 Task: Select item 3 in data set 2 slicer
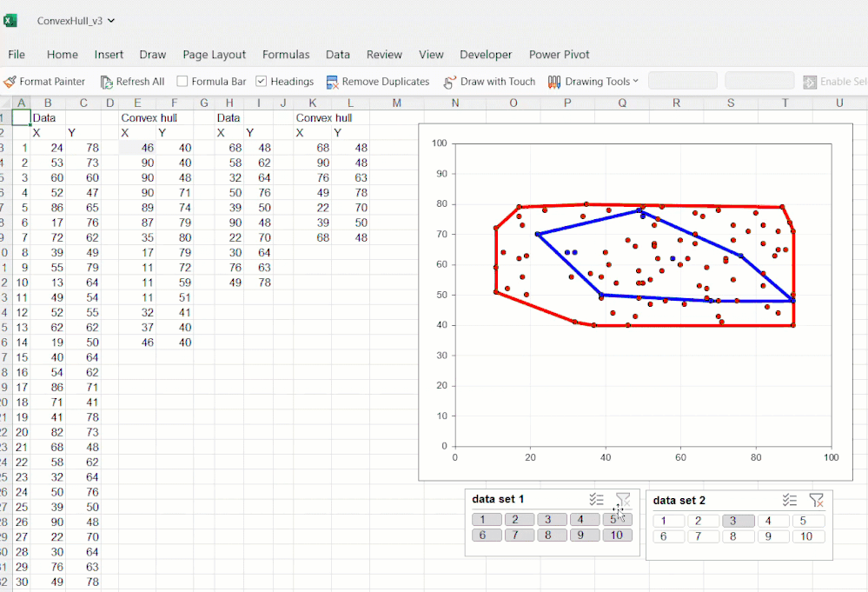click(x=739, y=521)
